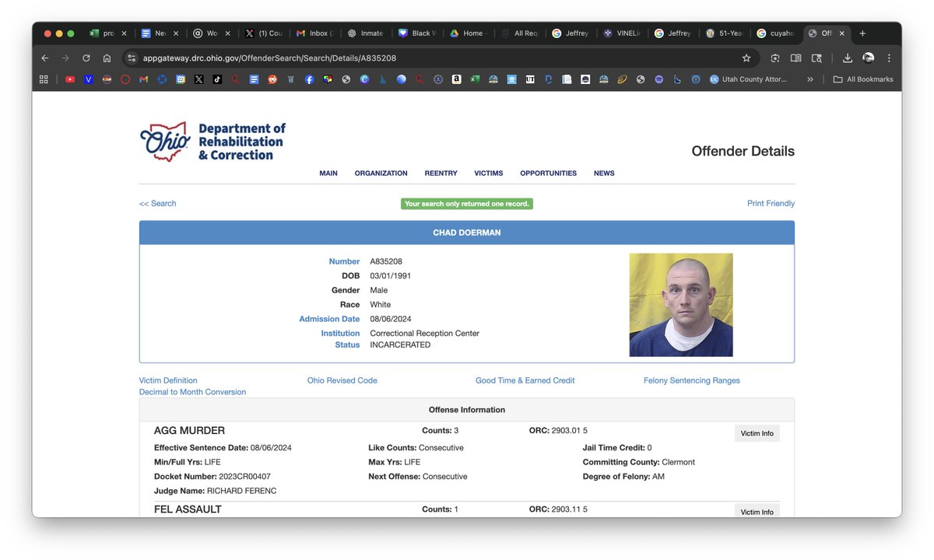Open the MAIN menu item
934x560 pixels.
[x=328, y=173]
